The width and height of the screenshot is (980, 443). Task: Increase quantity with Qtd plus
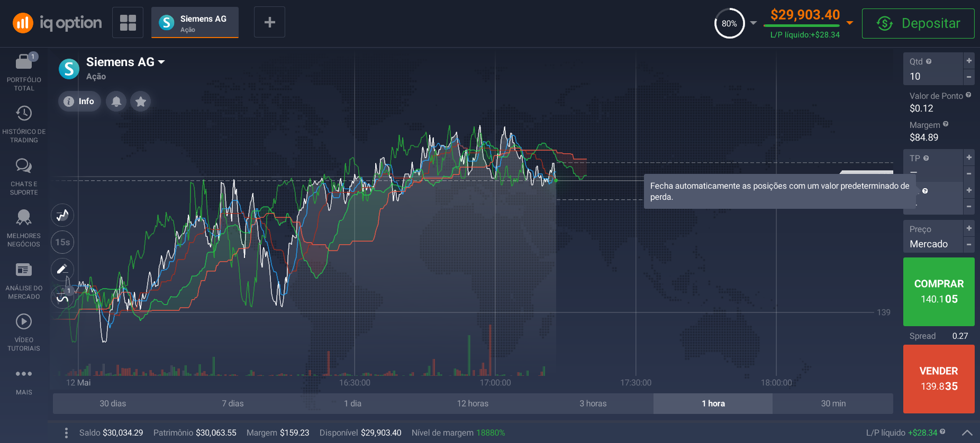tap(969, 60)
